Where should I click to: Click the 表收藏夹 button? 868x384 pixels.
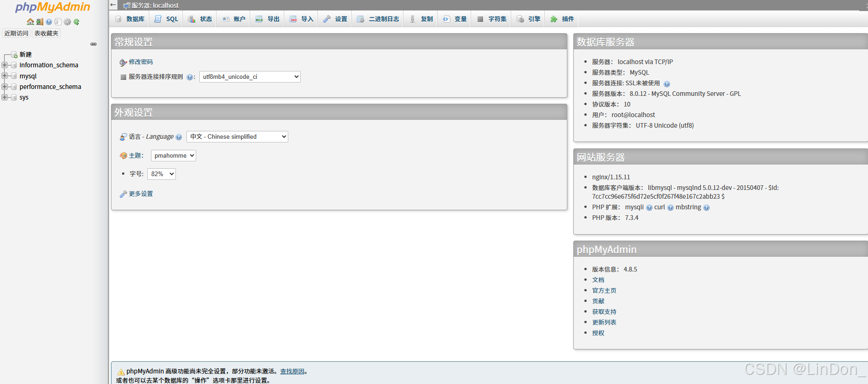47,33
